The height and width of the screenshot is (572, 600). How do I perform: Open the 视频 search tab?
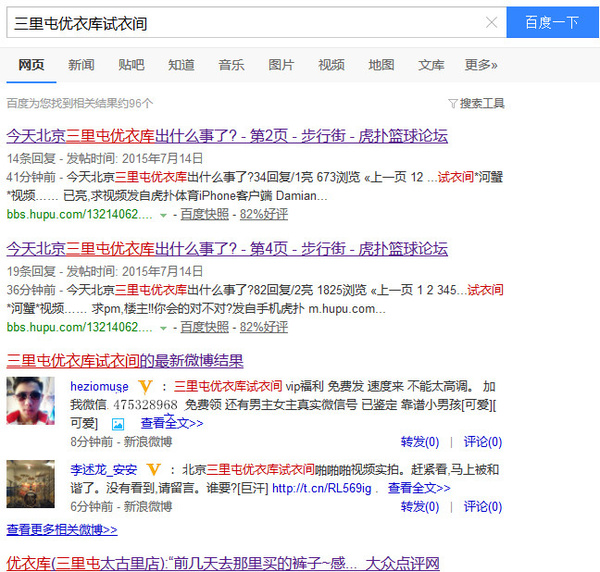331,65
